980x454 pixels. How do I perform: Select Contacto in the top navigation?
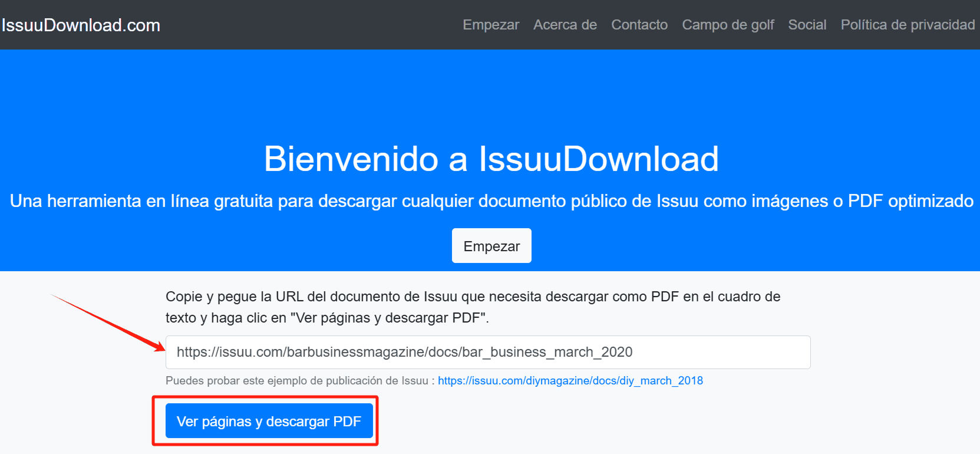coord(639,25)
